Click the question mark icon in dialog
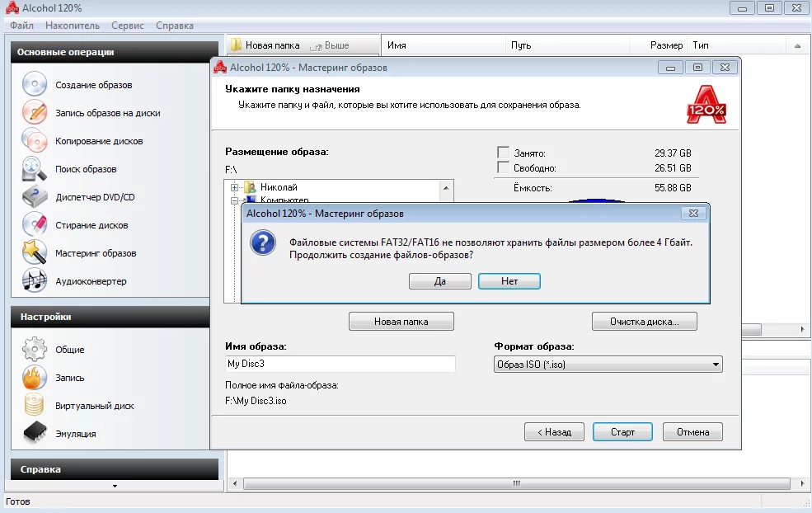Screen dimensions: 812x513 (263, 242)
